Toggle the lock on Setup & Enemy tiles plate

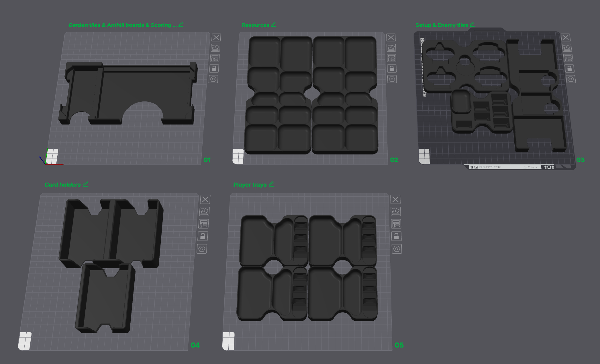pos(569,69)
